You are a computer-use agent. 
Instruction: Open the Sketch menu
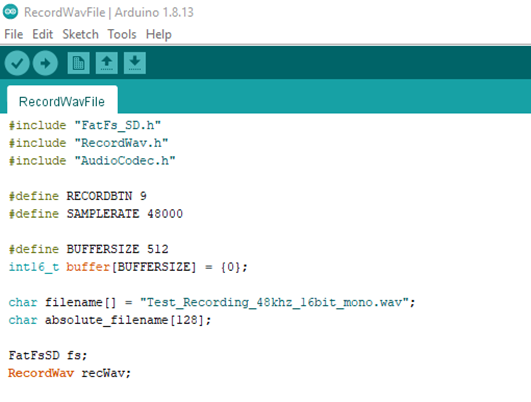80,34
